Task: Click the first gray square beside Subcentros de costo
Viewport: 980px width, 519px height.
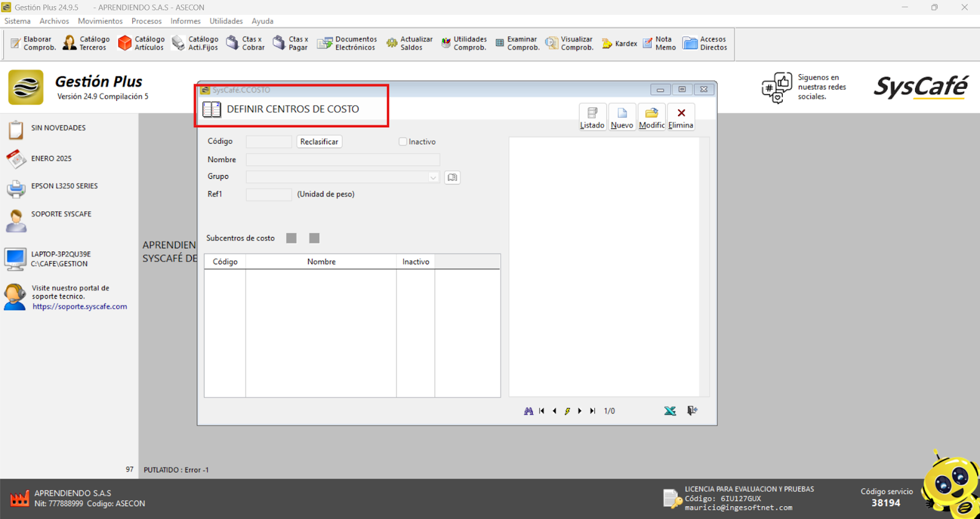Action: click(292, 238)
